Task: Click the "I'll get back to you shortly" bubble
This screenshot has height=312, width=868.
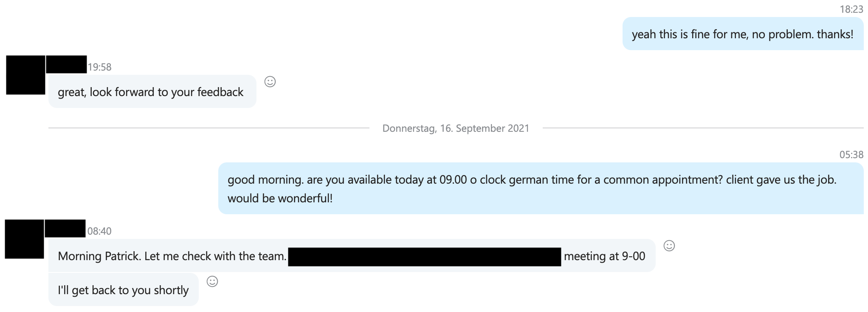Action: tap(123, 290)
